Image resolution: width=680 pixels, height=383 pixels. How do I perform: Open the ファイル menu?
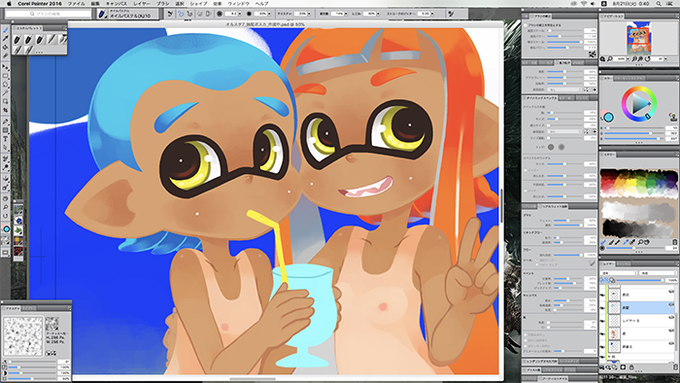pos(76,3)
